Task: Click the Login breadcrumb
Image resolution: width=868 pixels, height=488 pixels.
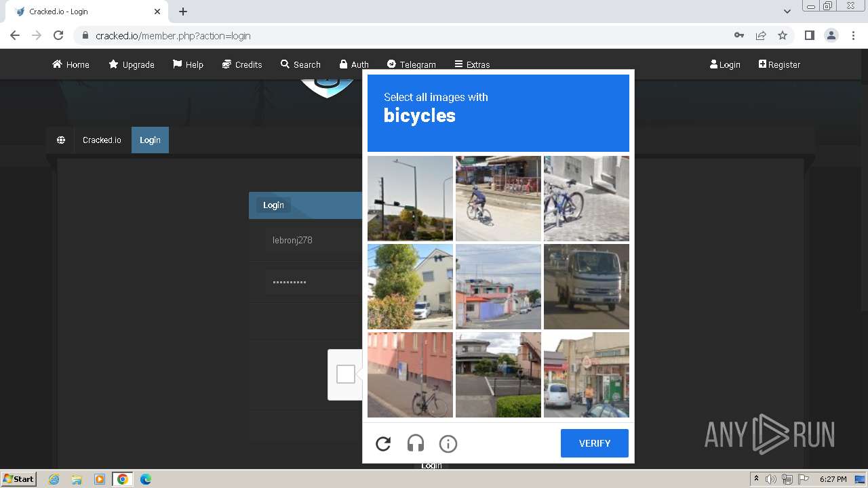Action: [x=150, y=140]
